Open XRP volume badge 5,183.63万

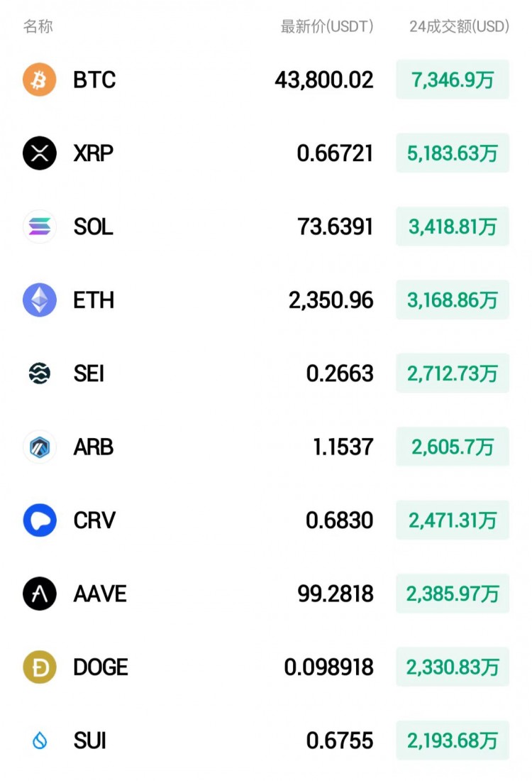point(453,153)
